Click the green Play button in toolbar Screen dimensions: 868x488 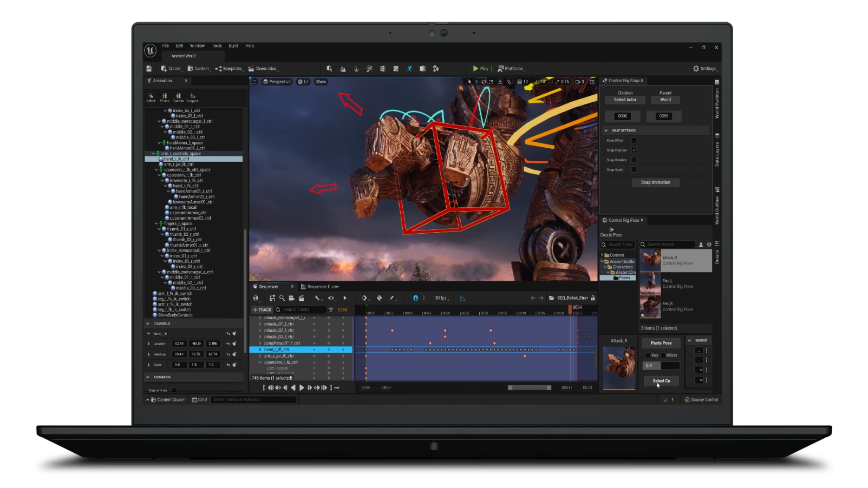click(480, 69)
